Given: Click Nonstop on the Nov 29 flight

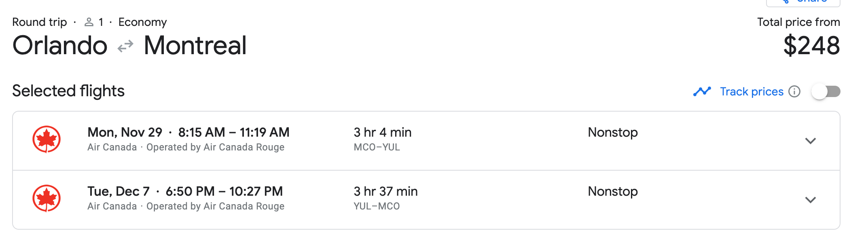Looking at the screenshot, I should [x=612, y=132].
